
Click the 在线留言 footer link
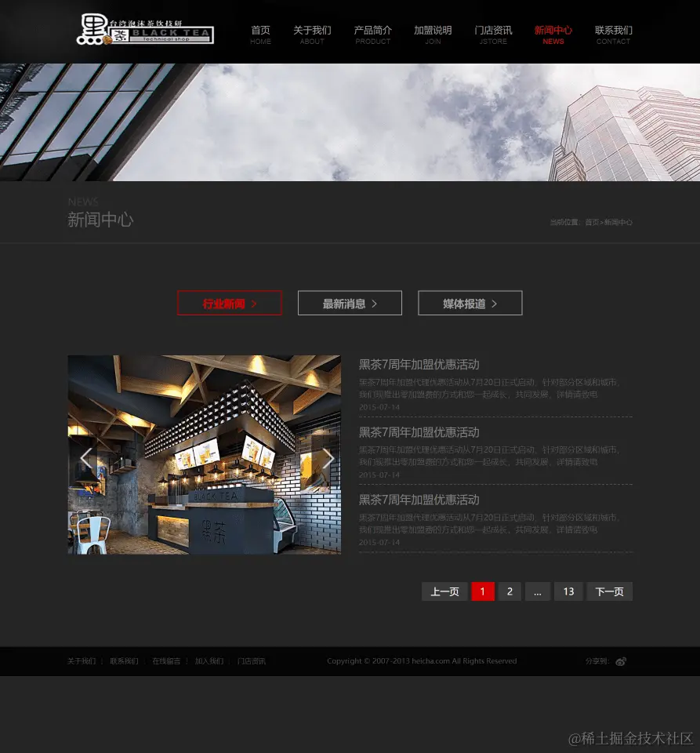(166, 661)
